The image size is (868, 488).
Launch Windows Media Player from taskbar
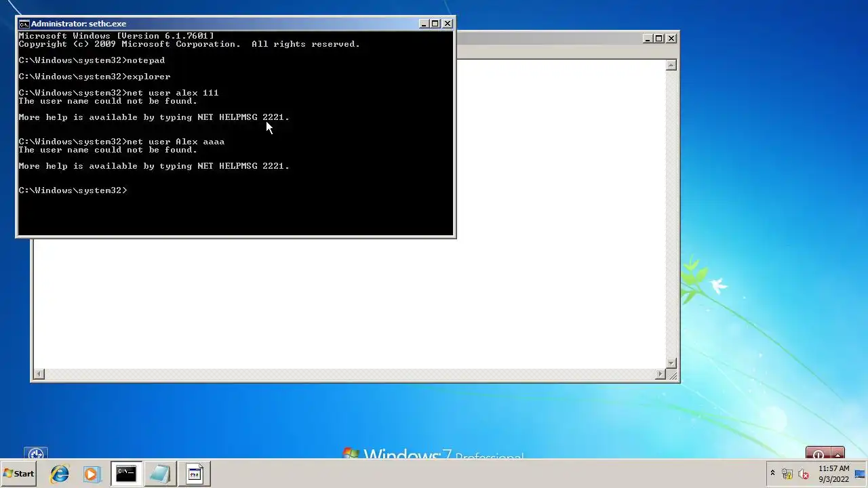click(x=92, y=474)
